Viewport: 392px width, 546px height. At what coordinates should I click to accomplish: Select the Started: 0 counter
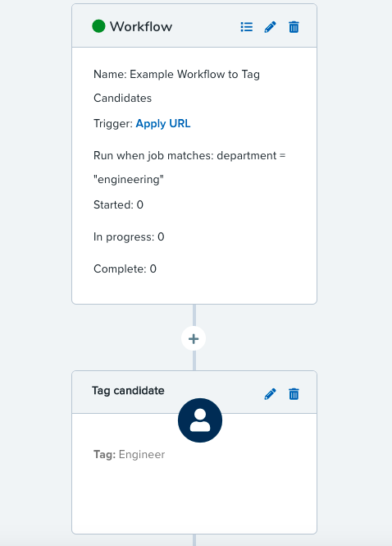(118, 204)
